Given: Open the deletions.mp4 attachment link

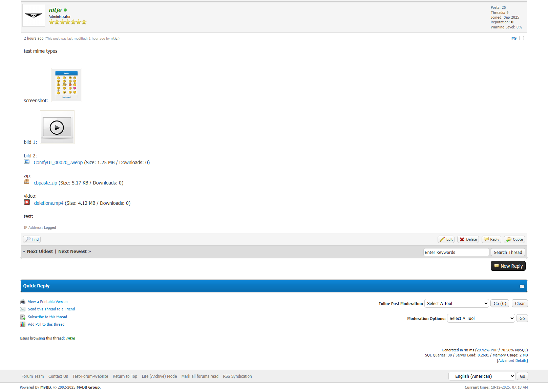Looking at the screenshot, I should point(49,203).
